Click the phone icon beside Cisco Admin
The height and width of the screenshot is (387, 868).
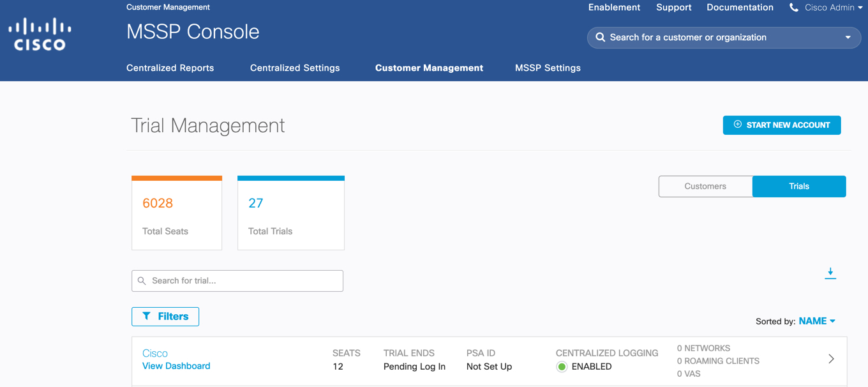pyautogui.click(x=793, y=8)
